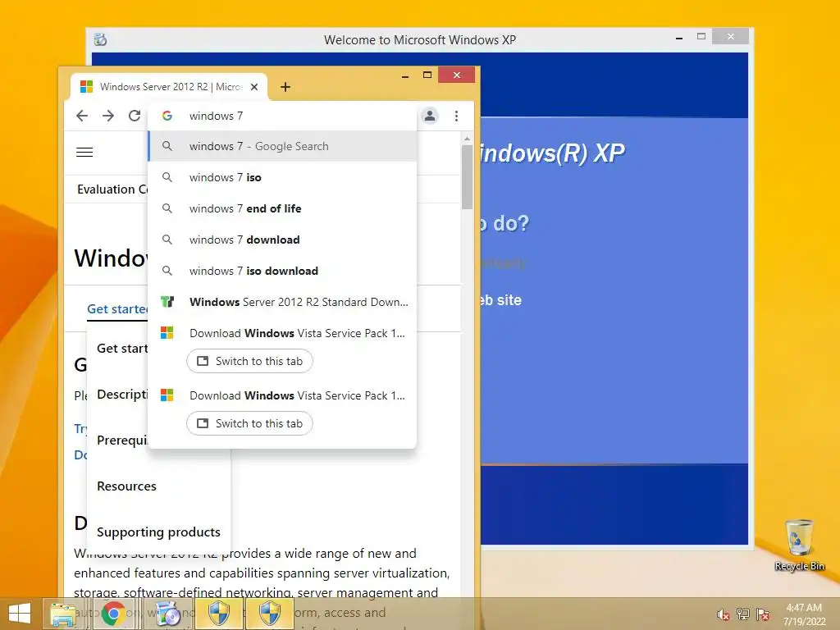Screen dimensions: 840x630
Task: Open Action Center flag in system tray
Action: [x=763, y=614]
